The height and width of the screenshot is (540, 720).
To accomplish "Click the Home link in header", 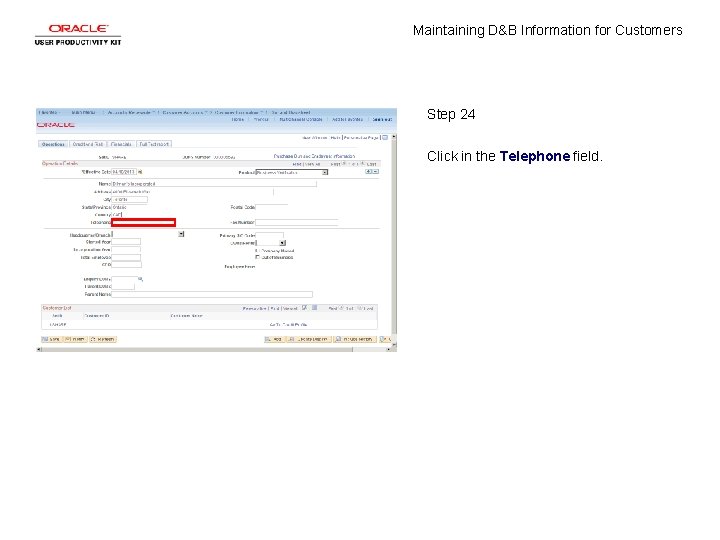I will (x=237, y=119).
